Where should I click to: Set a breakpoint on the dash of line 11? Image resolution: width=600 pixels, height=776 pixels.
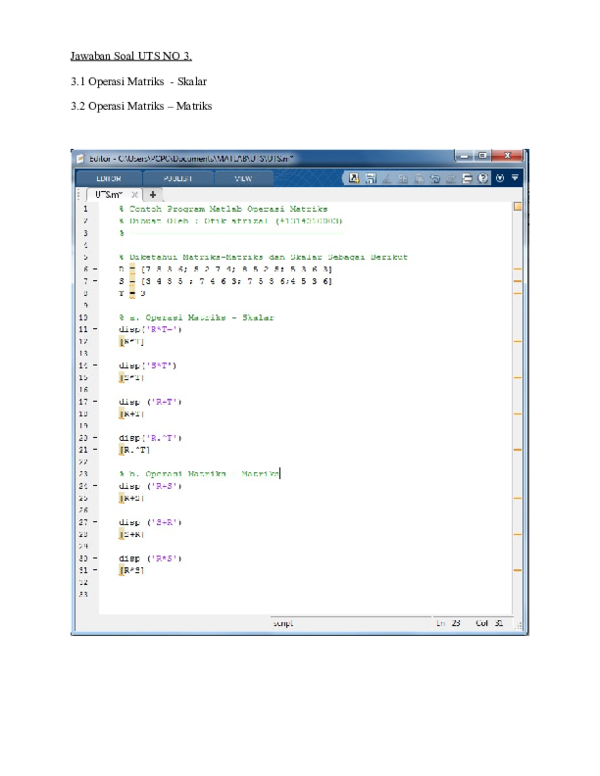(x=95, y=329)
